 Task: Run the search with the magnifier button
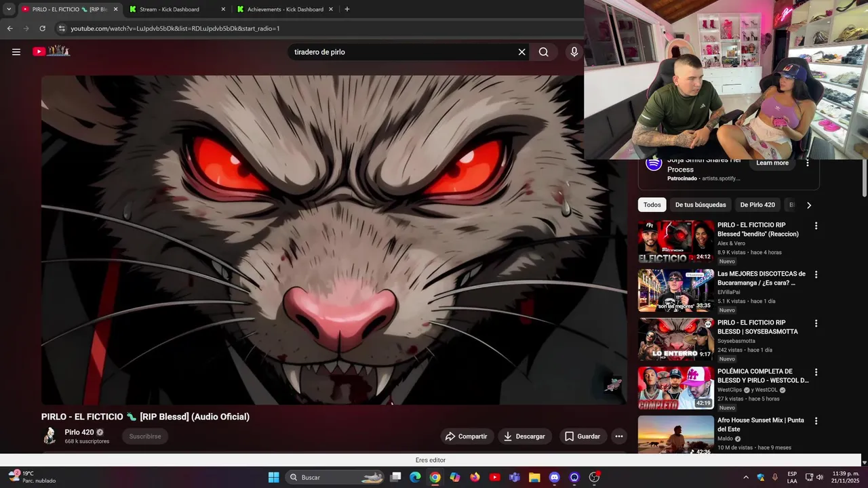click(x=543, y=52)
